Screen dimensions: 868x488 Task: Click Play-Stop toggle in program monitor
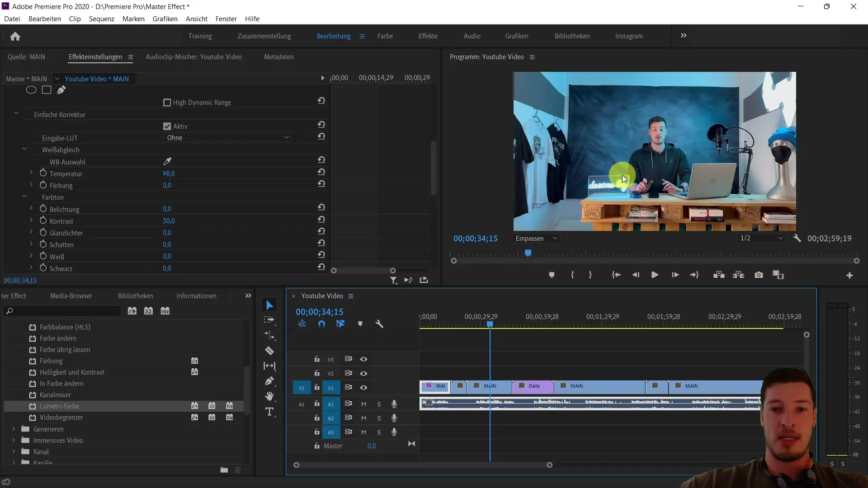[655, 275]
